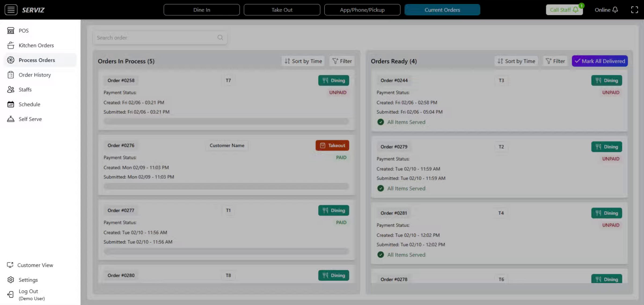Toggle Online notification status
Viewport: 644px width, 305px height.
point(606,10)
